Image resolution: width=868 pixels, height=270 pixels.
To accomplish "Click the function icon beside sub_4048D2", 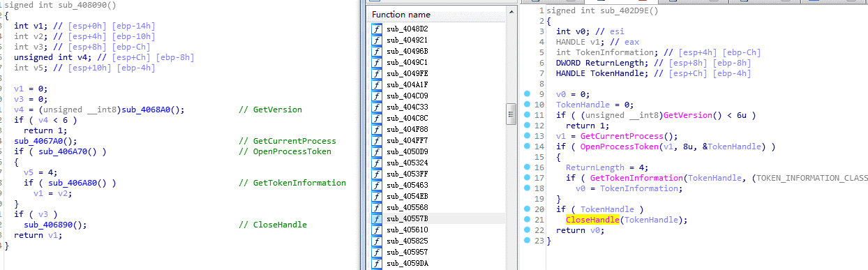I will [377, 29].
